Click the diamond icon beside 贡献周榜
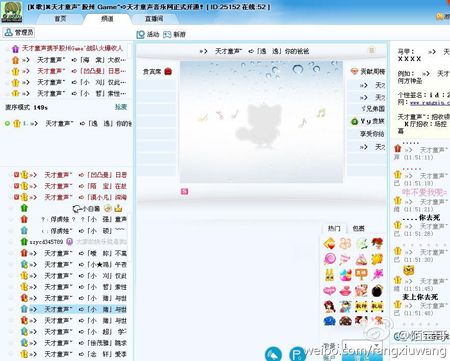This screenshot has width=450, height=361. [x=355, y=71]
